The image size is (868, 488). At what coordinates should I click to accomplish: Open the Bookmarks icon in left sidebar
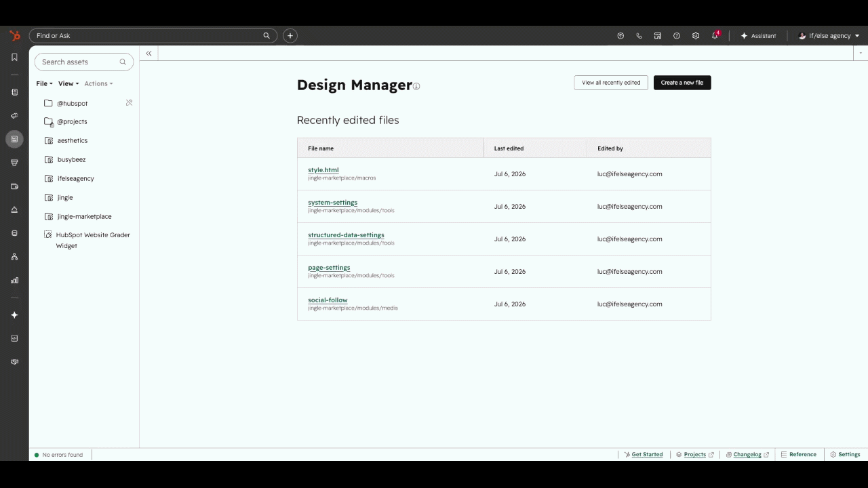[14, 57]
